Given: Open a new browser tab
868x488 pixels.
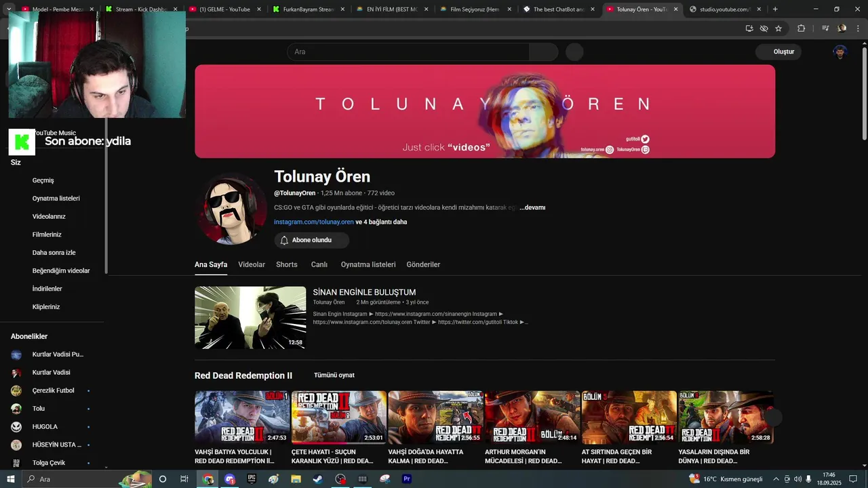Looking at the screenshot, I should 775,9.
